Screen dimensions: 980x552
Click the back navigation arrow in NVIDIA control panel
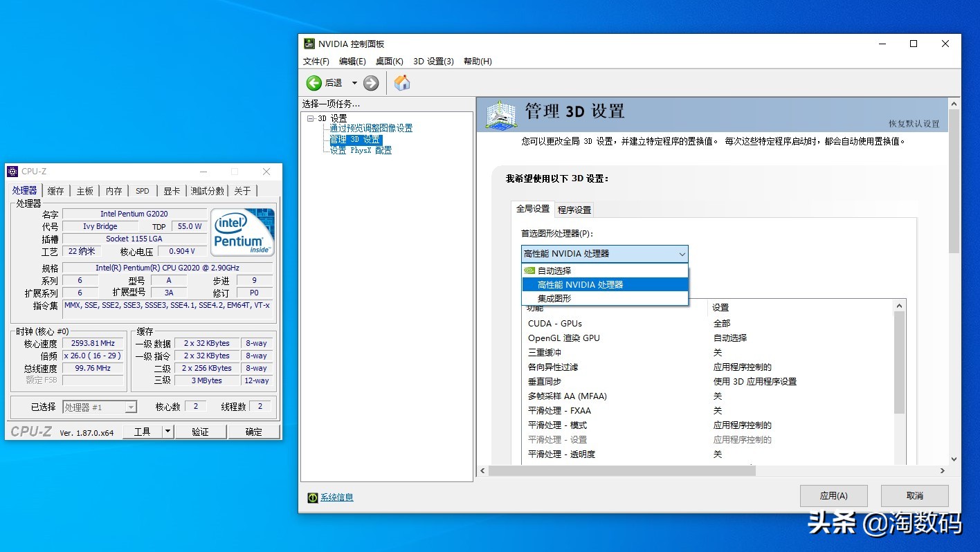point(315,82)
